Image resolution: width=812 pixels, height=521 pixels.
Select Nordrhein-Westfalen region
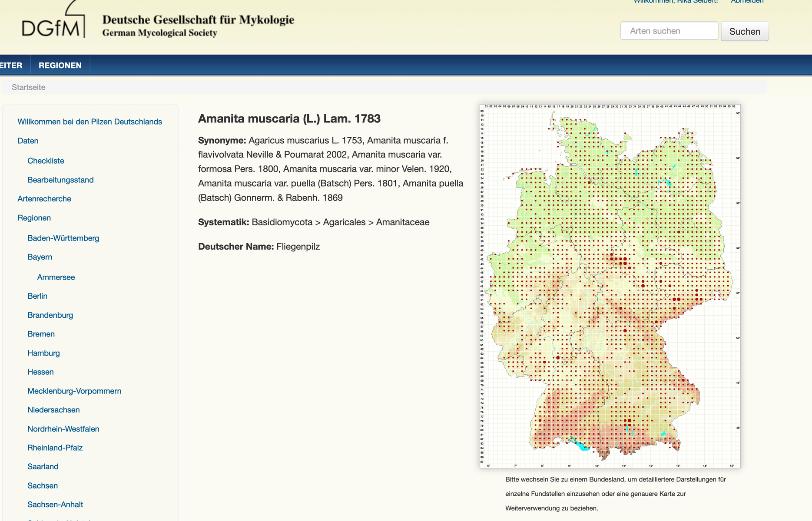[x=63, y=429]
